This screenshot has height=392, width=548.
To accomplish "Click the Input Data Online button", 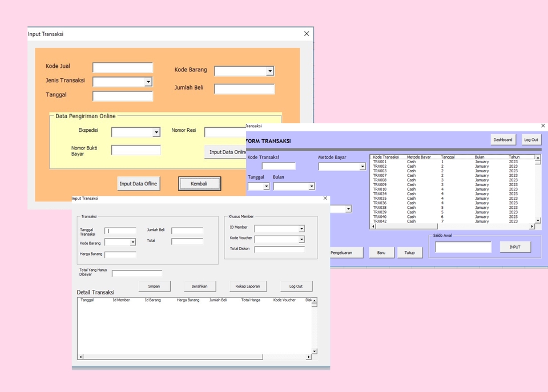I will click(226, 152).
